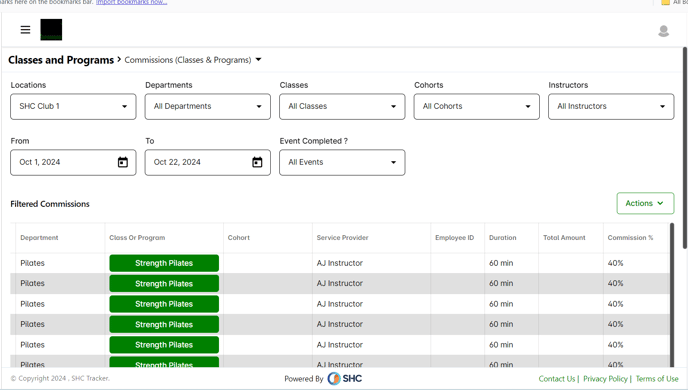Open the Contact Us link

557,379
